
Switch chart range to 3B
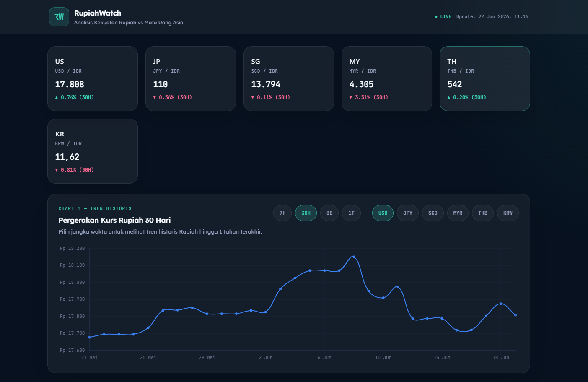click(x=329, y=213)
